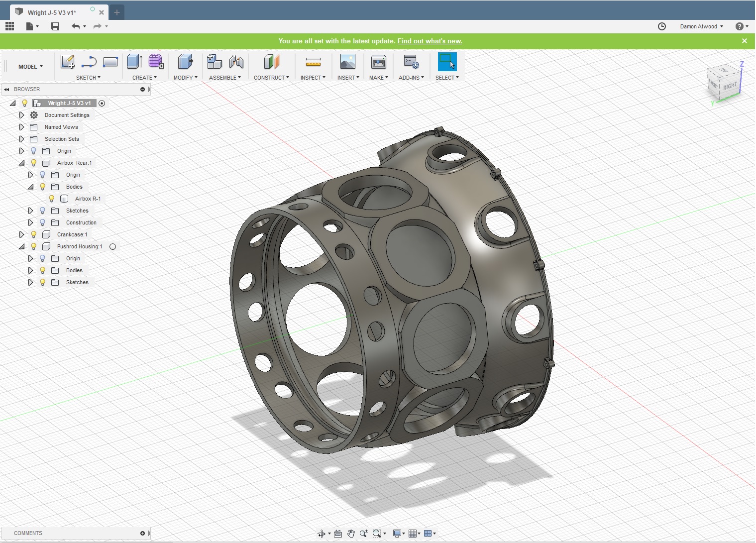Collapse Airbox Rear:1 component

pos(21,163)
